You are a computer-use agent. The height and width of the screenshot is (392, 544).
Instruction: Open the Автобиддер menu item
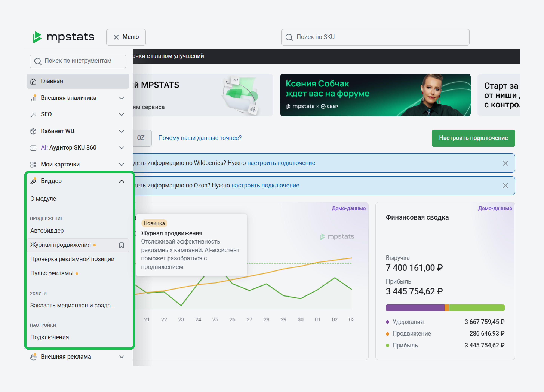point(47,231)
